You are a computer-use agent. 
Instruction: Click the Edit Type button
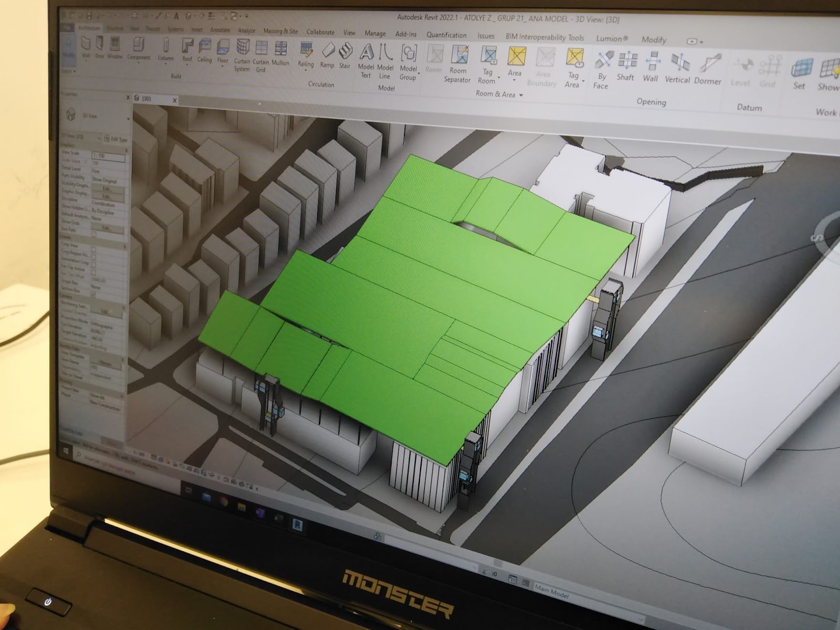click(116, 139)
